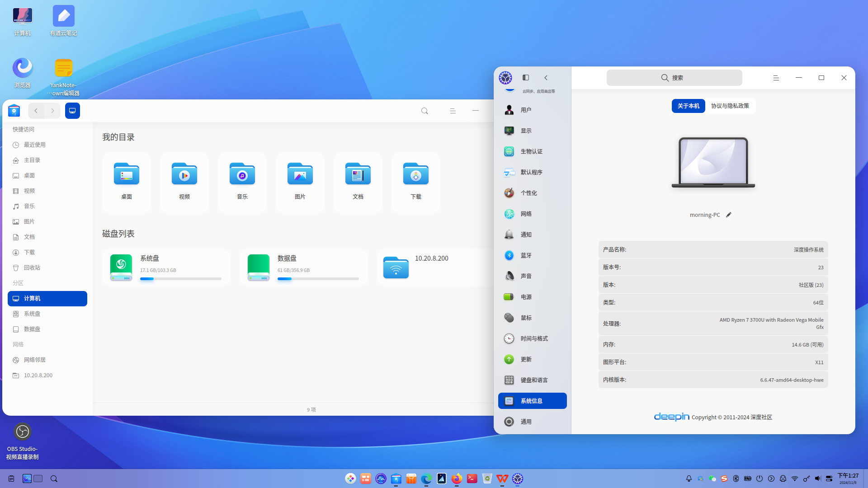
Task: Open the 有道云笔记 desktop icon
Action: 63,21
